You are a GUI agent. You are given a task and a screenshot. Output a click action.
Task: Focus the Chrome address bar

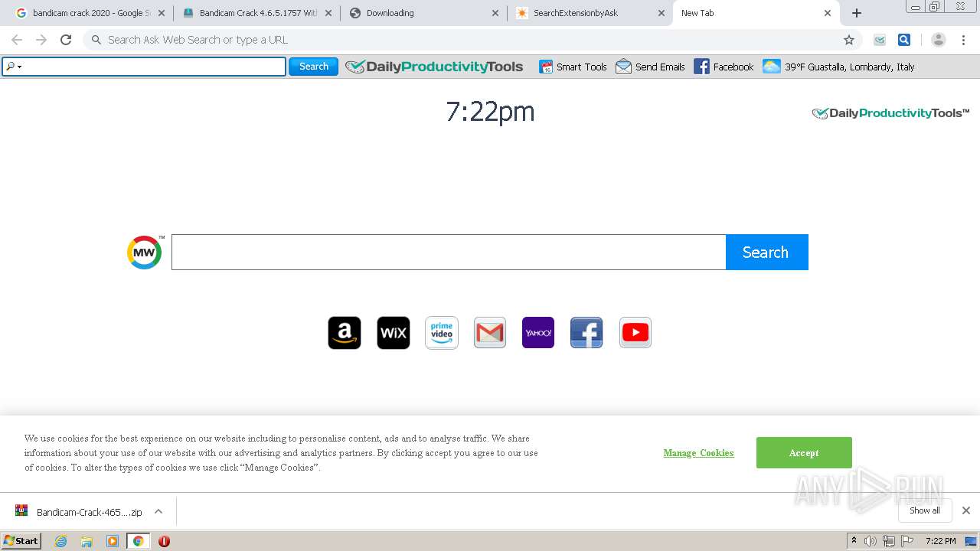point(469,40)
